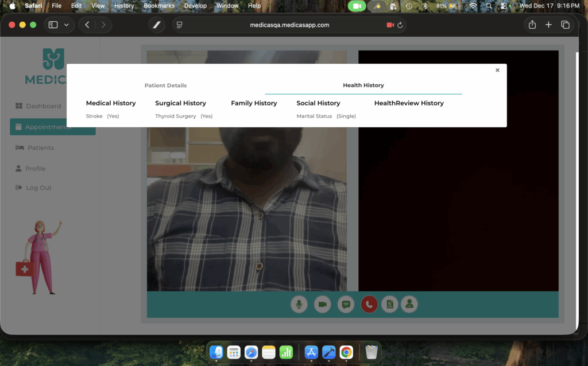This screenshot has width=588, height=366.
Task: Click the red camera-in-use indicator in address bar
Action: click(390, 25)
